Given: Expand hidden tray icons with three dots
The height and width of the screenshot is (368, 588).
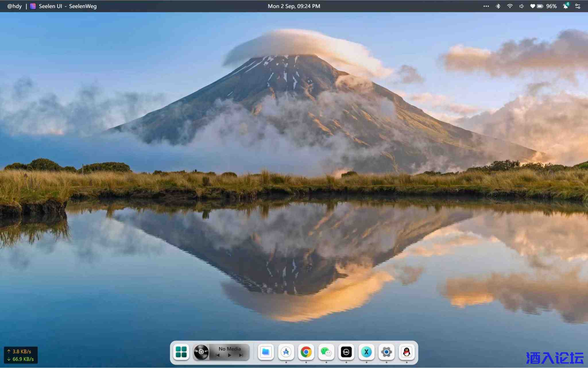Looking at the screenshot, I should click(486, 6).
